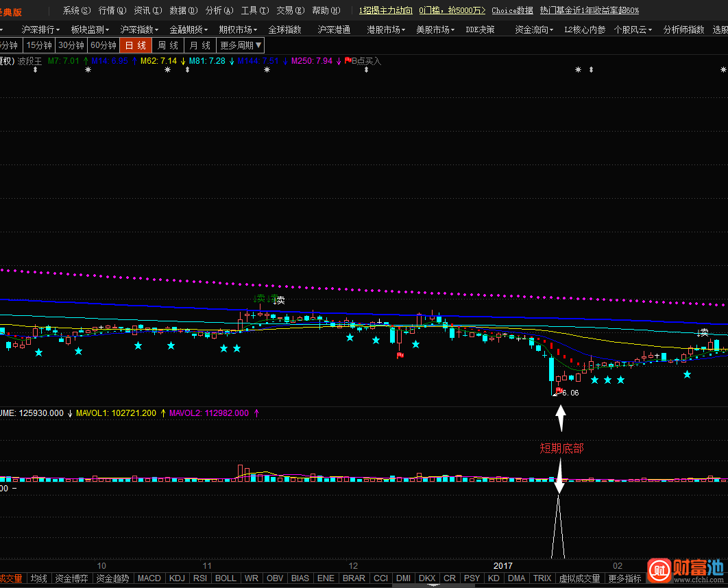
Task: Expand the 更多周期 period dropdown
Action: (241, 45)
